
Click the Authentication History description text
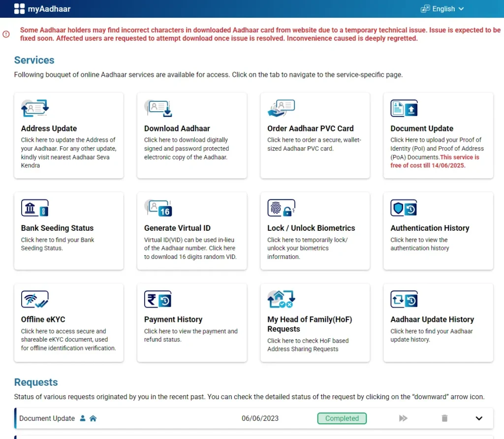420,244
